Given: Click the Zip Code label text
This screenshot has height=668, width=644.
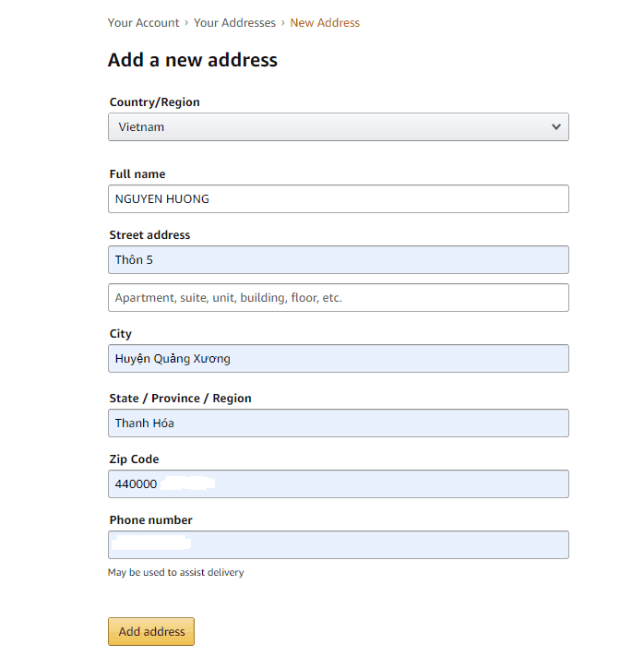Looking at the screenshot, I should [x=135, y=459].
